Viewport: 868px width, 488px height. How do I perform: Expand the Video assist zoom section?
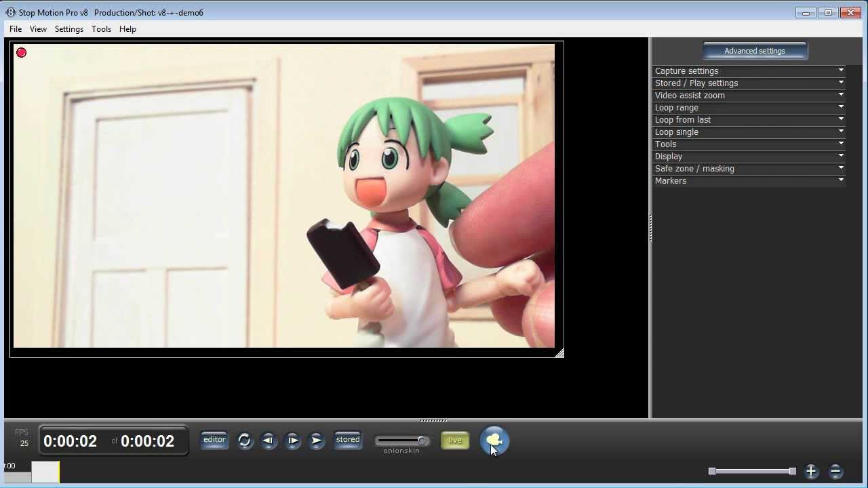click(749, 95)
